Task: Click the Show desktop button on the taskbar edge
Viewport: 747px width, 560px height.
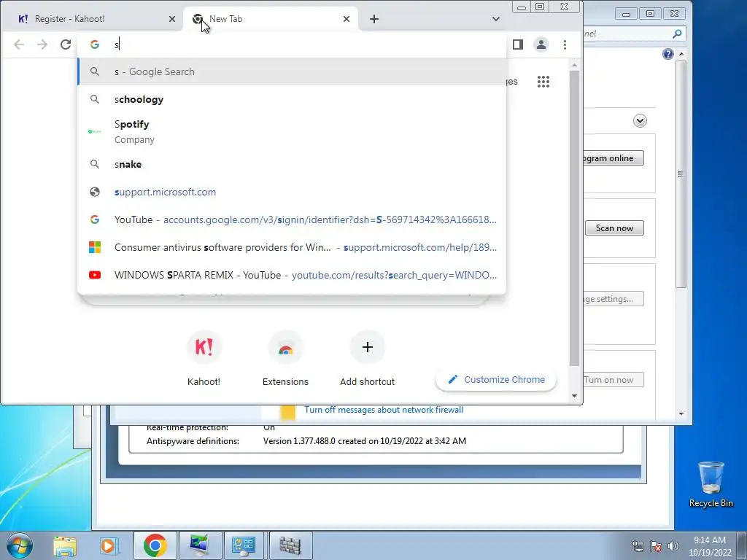Action: click(x=742, y=545)
